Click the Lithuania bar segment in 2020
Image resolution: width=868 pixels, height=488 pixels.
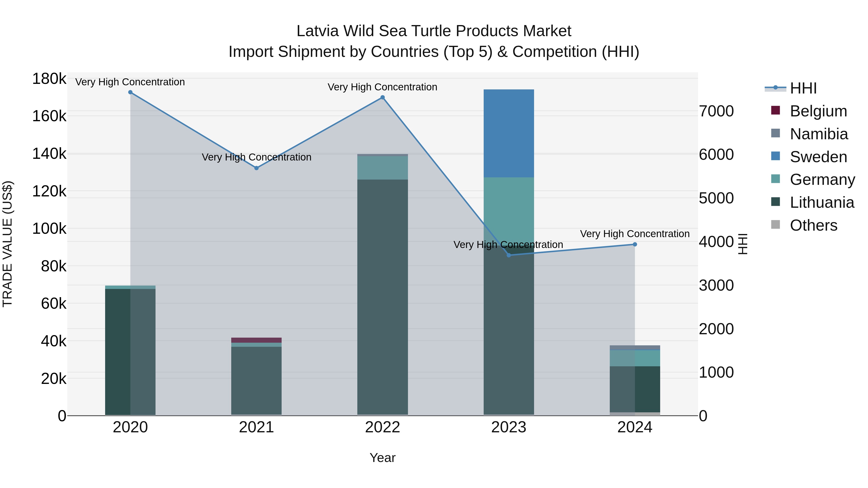coord(130,352)
